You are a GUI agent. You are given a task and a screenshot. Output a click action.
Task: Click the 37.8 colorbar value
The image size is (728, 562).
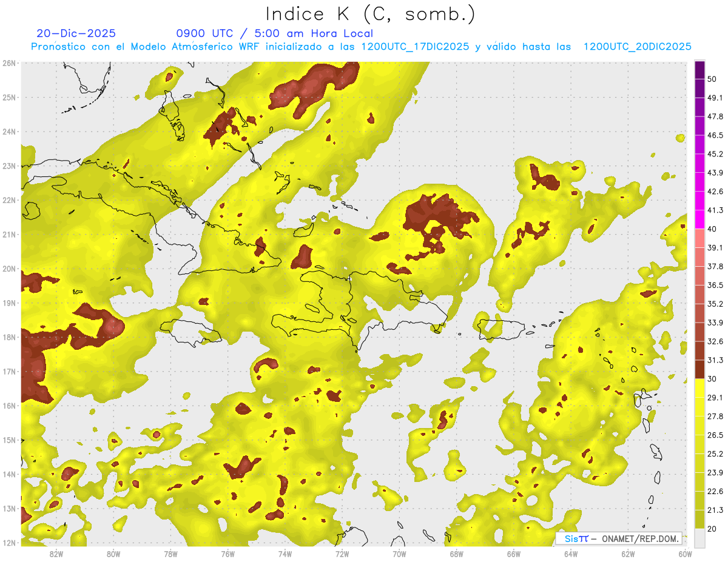click(x=715, y=267)
